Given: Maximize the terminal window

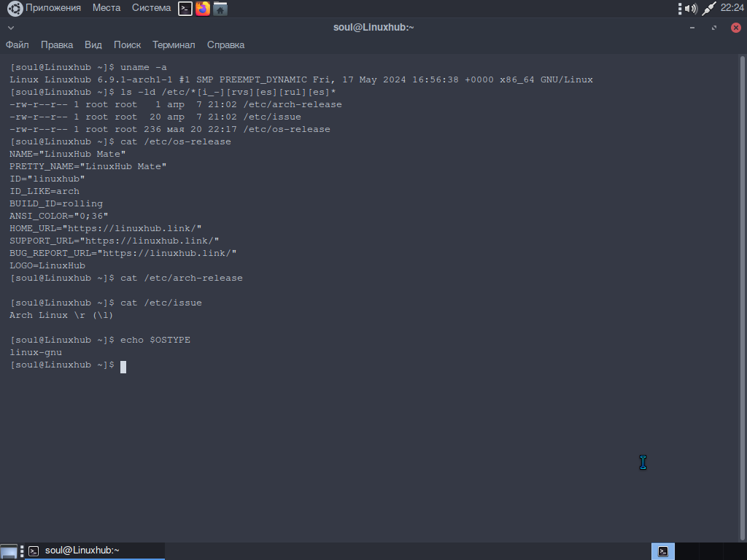Looking at the screenshot, I should pyautogui.click(x=713, y=28).
